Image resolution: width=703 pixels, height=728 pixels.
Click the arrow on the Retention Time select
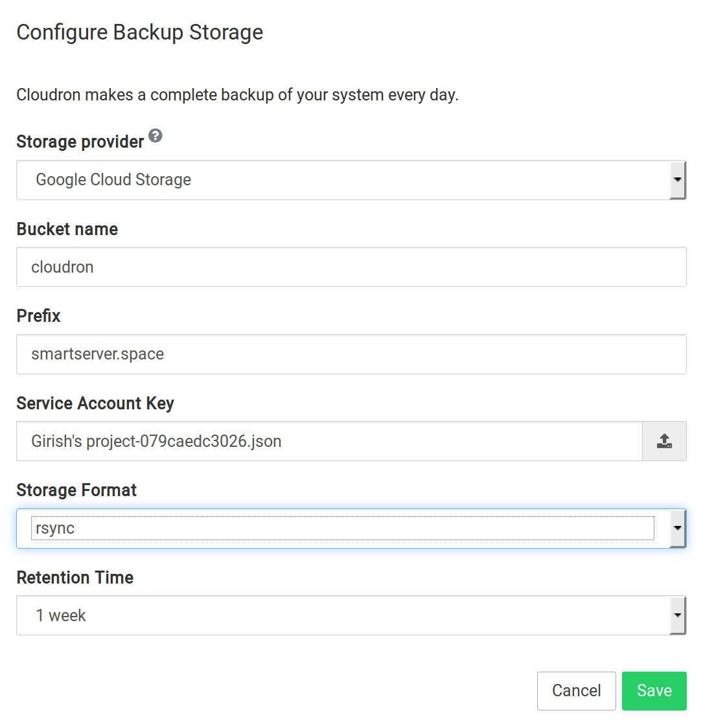(677, 615)
